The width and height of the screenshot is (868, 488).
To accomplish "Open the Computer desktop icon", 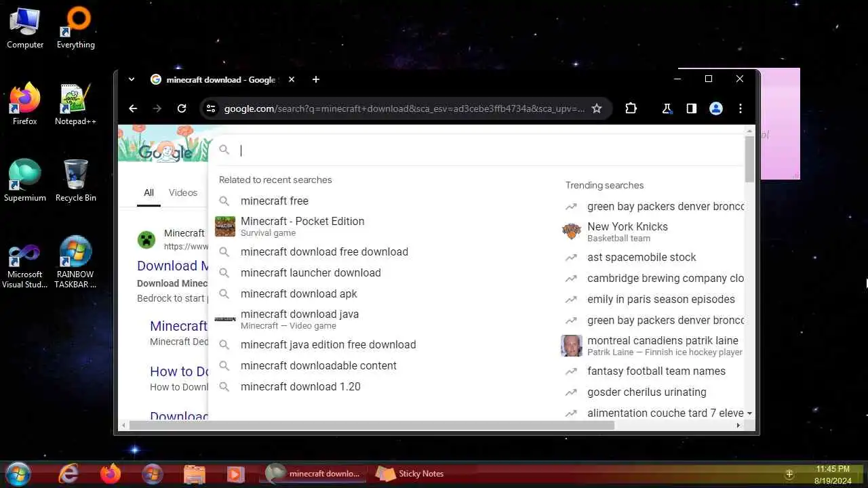I will point(25,28).
